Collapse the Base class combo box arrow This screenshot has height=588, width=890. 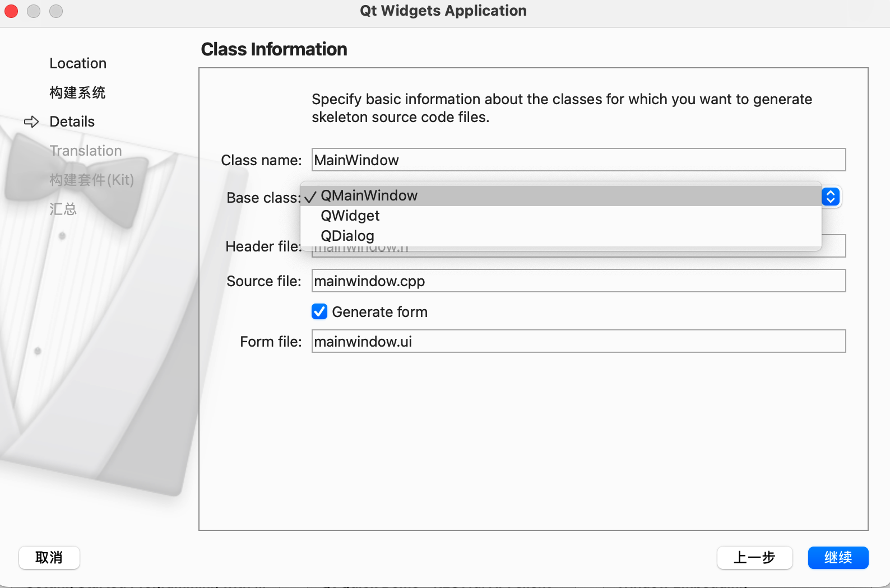click(x=831, y=197)
